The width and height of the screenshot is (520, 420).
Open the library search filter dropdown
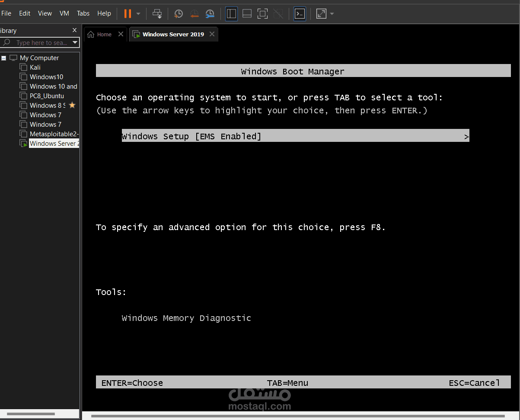[75, 42]
